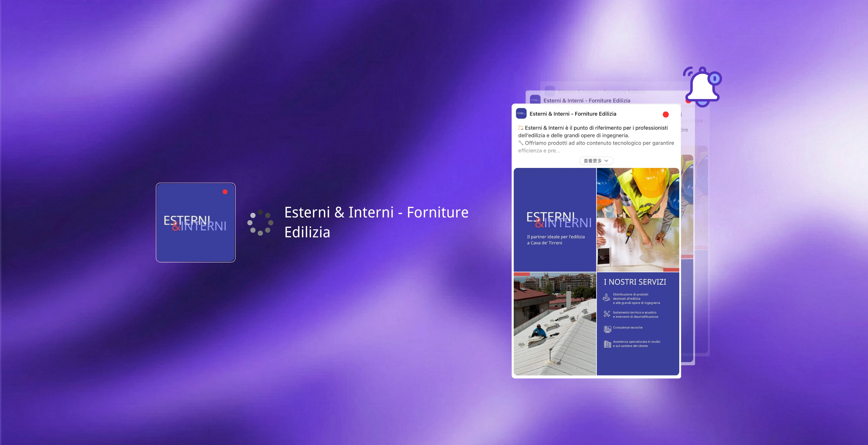Screen dimensions: 868x445
Task: Click the chevron arrow in 查看更多
Action: click(x=607, y=161)
